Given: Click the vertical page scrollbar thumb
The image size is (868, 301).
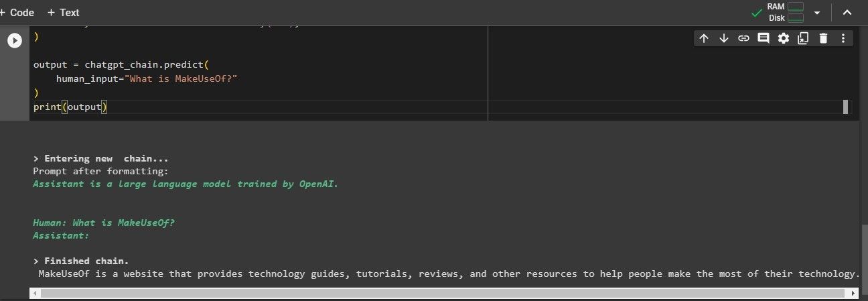Looking at the screenshot, I should point(864,258).
